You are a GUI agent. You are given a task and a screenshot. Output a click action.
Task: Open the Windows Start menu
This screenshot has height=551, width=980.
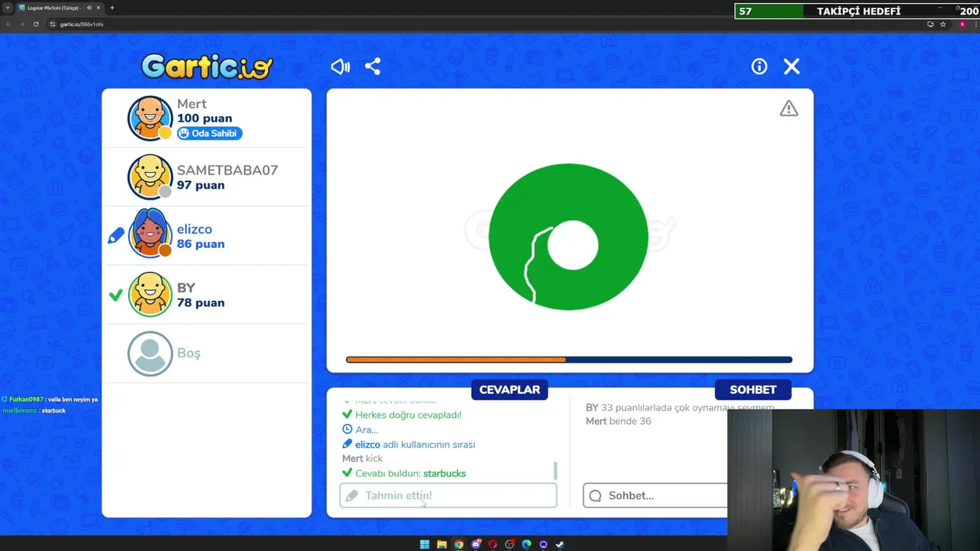click(x=425, y=544)
